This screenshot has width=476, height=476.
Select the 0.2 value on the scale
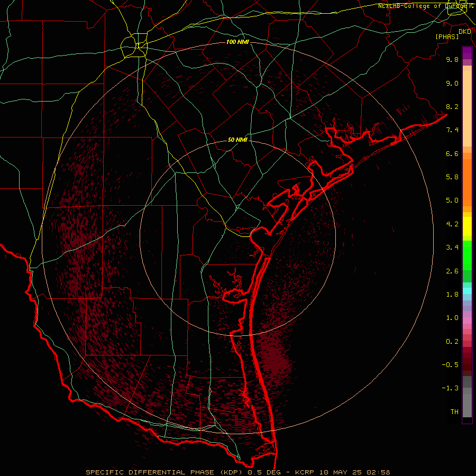452,342
